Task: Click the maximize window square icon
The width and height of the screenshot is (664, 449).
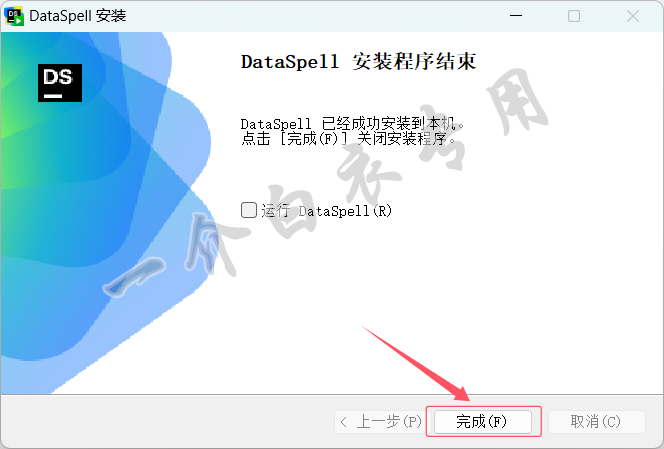Action: (574, 16)
